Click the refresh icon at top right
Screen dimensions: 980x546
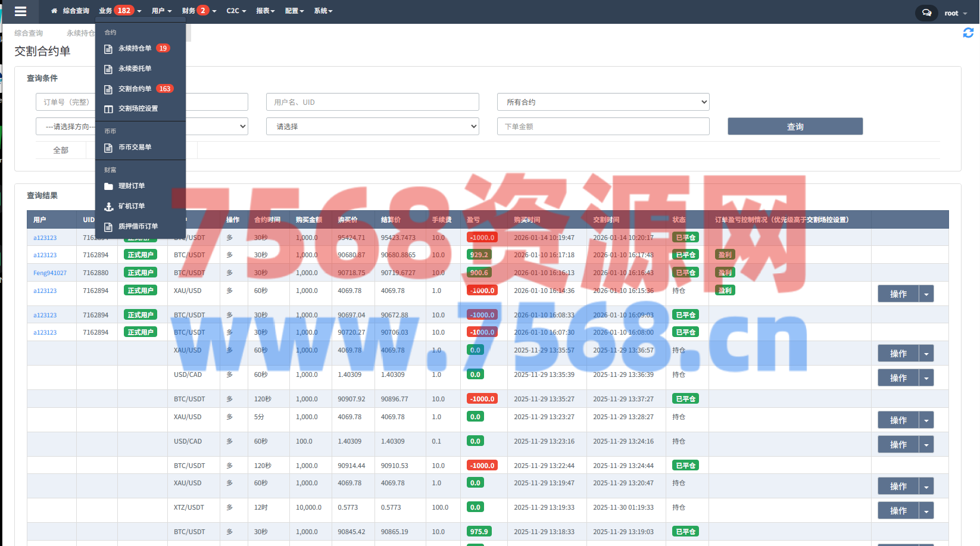click(968, 33)
